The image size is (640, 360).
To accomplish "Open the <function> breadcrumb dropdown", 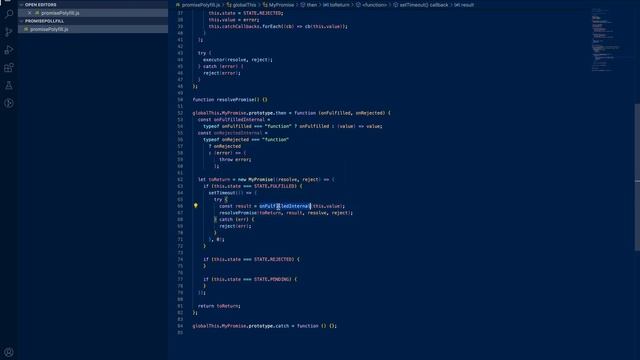I will (x=374, y=5).
